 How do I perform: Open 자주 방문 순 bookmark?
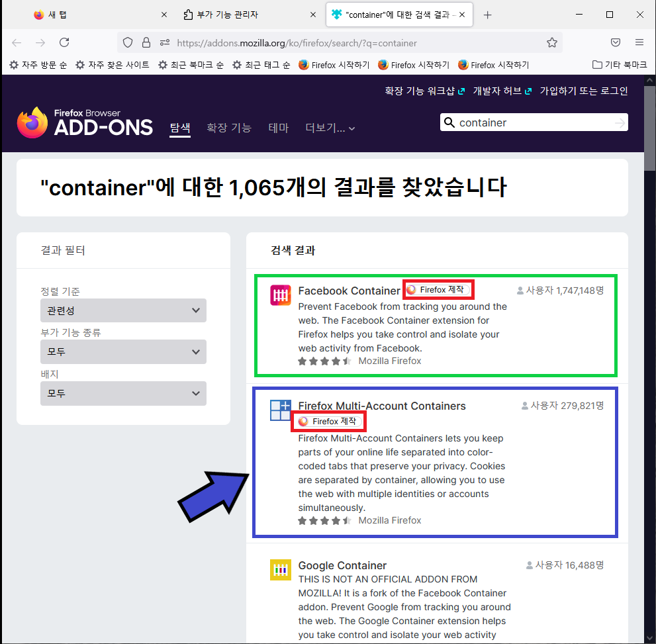click(38, 65)
